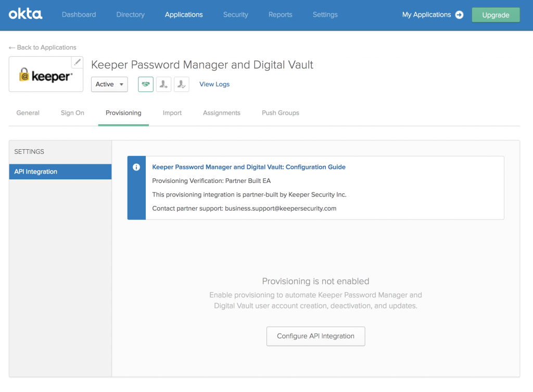Click the Okta logo
The image size is (533, 392).
tap(26, 14)
